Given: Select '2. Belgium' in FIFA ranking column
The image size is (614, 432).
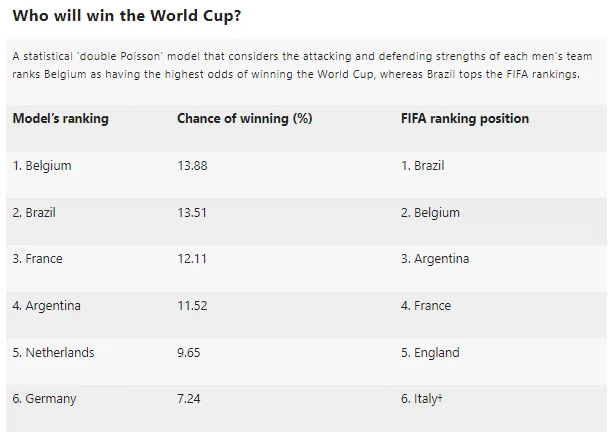Looking at the screenshot, I should coord(430,213).
